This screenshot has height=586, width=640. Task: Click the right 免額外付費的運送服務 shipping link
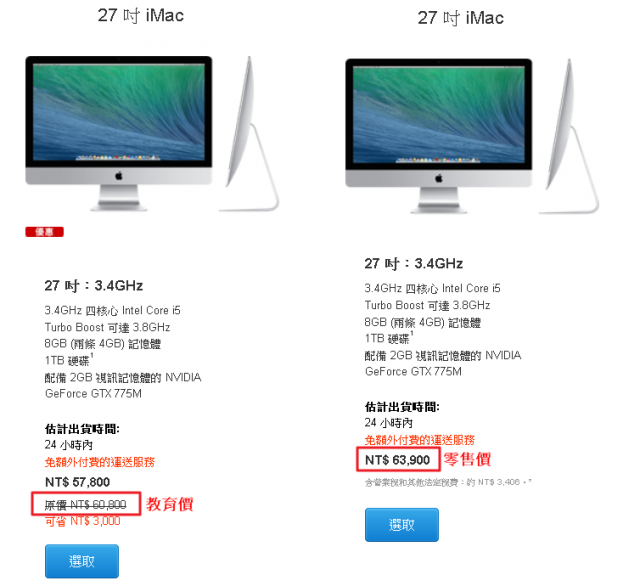click(420, 440)
